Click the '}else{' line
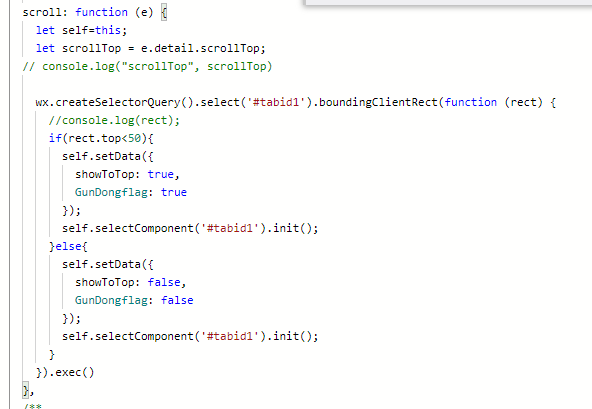The width and height of the screenshot is (592, 409). [68, 246]
